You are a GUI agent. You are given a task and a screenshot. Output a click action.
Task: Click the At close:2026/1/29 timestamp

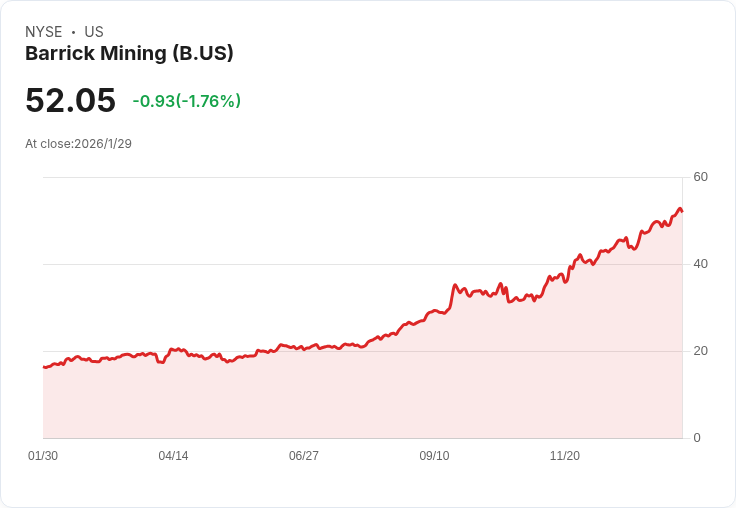(x=78, y=144)
